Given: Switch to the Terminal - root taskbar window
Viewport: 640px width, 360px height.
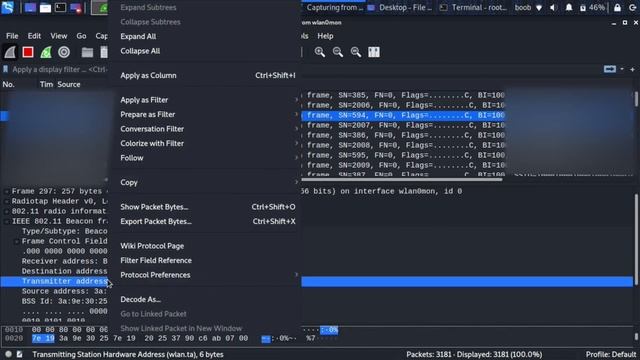Looking at the screenshot, I should point(473,8).
